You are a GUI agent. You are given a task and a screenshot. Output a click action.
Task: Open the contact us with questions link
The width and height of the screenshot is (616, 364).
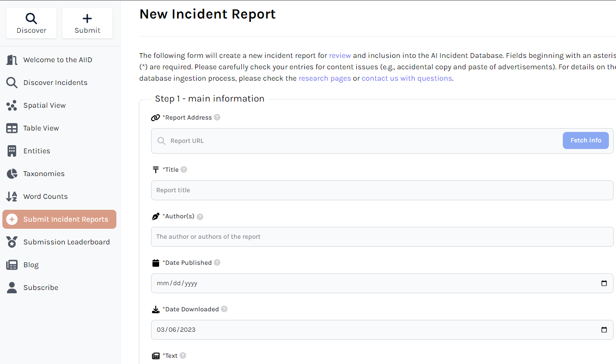pos(407,78)
